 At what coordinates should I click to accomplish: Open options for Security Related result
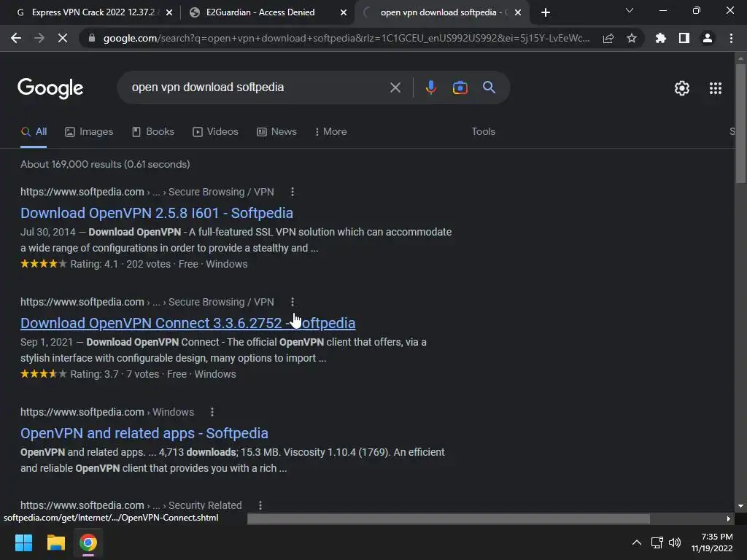point(260,505)
